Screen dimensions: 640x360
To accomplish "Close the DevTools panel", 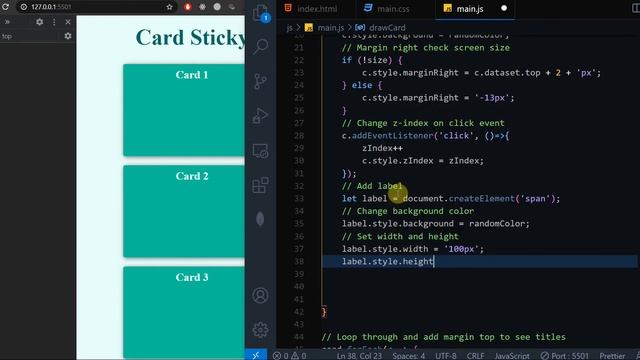I will pyautogui.click(x=68, y=22).
